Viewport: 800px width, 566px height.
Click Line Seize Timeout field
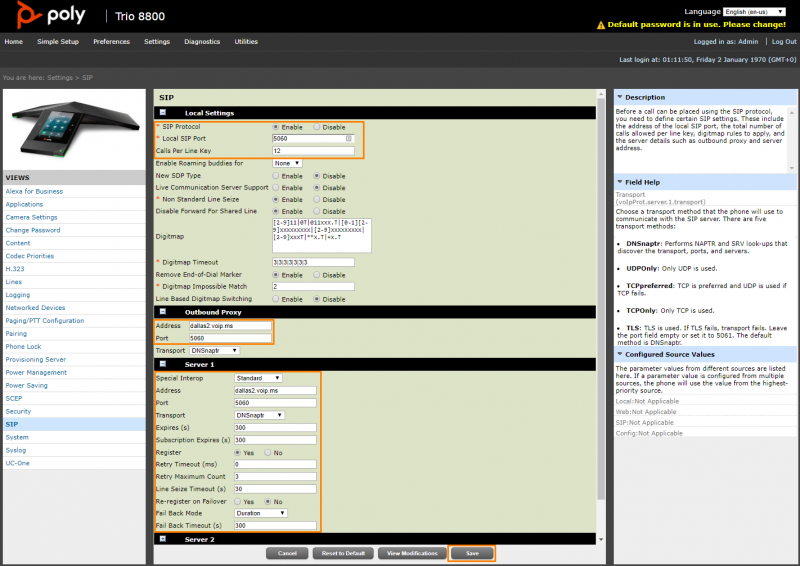[276, 489]
